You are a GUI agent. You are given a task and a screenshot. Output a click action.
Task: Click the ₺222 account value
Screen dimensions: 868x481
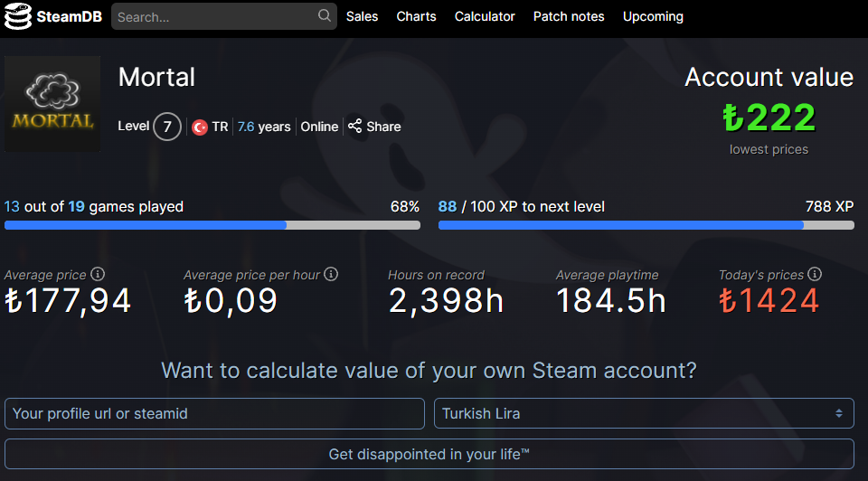point(769,118)
